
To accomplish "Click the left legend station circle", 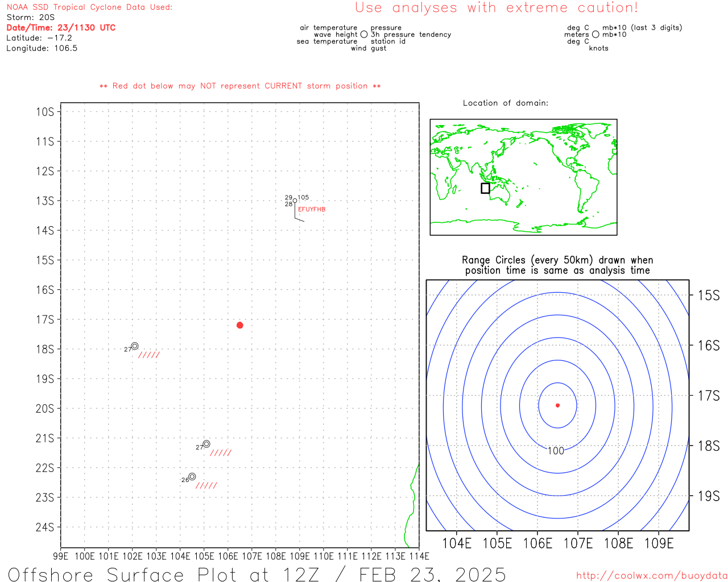I will 364,34.
